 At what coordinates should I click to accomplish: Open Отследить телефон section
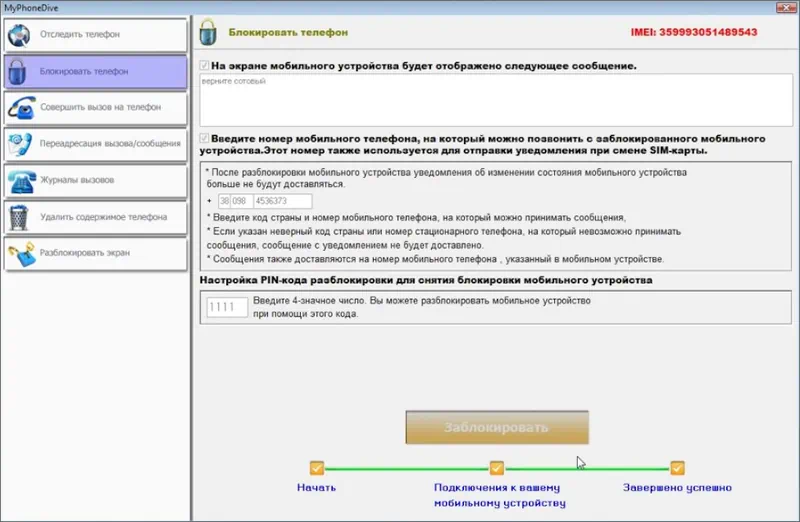pos(95,35)
